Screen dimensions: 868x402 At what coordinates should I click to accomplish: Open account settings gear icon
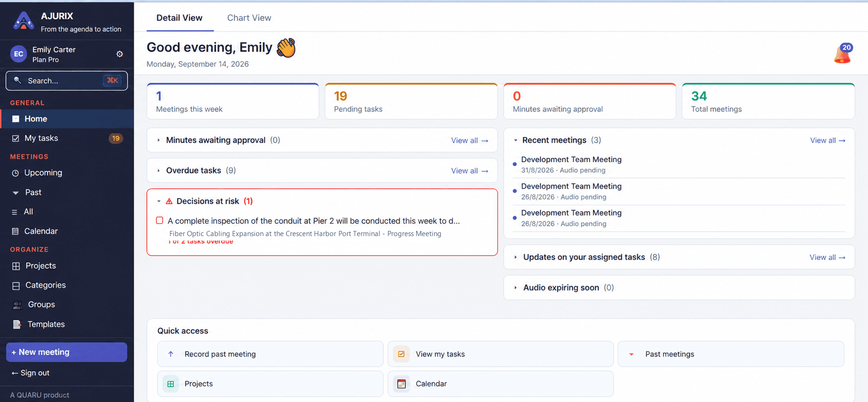(120, 54)
